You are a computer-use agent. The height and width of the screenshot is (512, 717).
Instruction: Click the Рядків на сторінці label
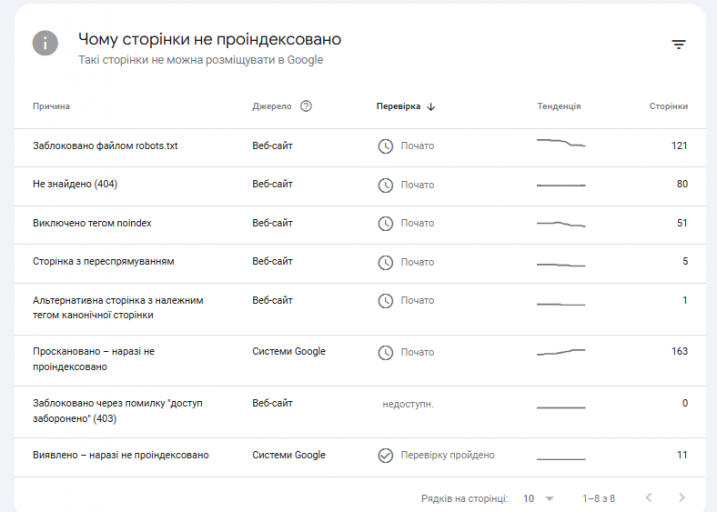[464, 498]
